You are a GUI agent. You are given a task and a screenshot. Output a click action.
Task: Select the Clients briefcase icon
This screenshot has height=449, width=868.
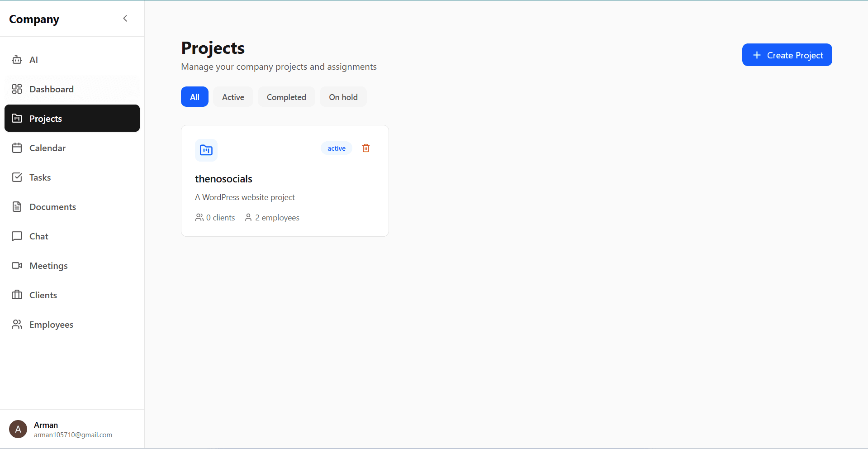click(x=17, y=295)
